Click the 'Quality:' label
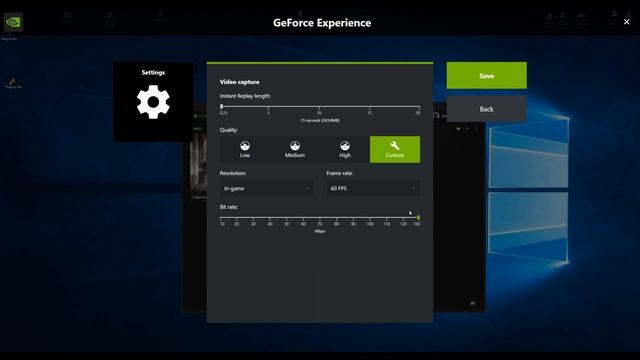Screen dimensions: 640x360 tap(229, 130)
